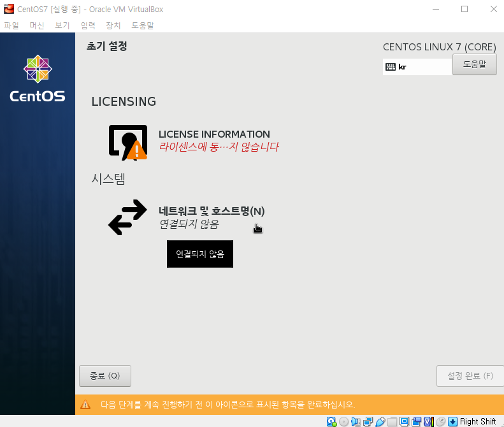The width and height of the screenshot is (504, 427).
Task: Click the LICENSING section heading
Action: [124, 101]
